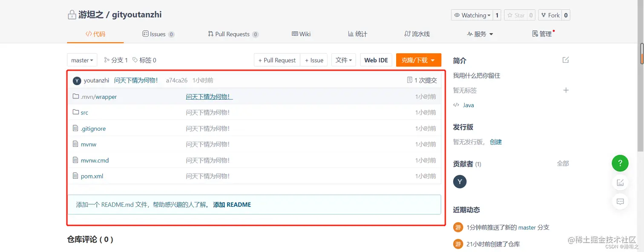Image resolution: width=644 pixels, height=252 pixels.
Task: Click the orange avatar beside 推送了新的 master 分支
Action: (x=458, y=227)
